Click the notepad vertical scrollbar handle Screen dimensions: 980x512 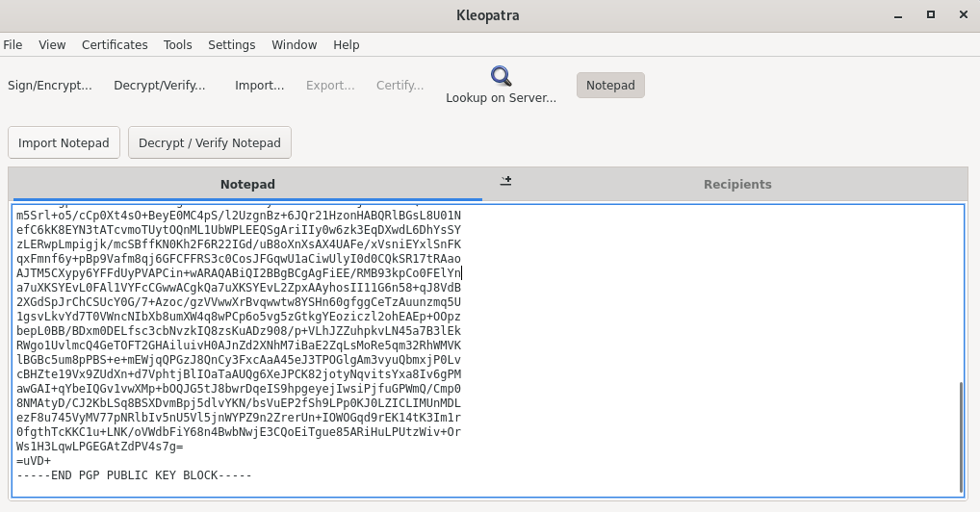[960, 435]
